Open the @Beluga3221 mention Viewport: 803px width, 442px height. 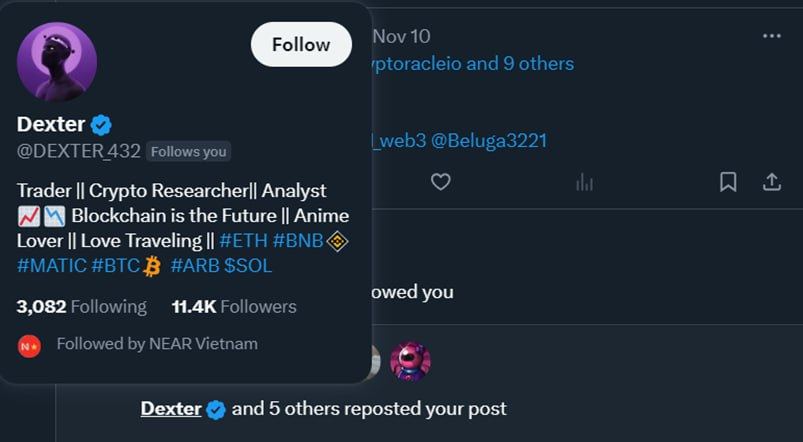tap(488, 140)
